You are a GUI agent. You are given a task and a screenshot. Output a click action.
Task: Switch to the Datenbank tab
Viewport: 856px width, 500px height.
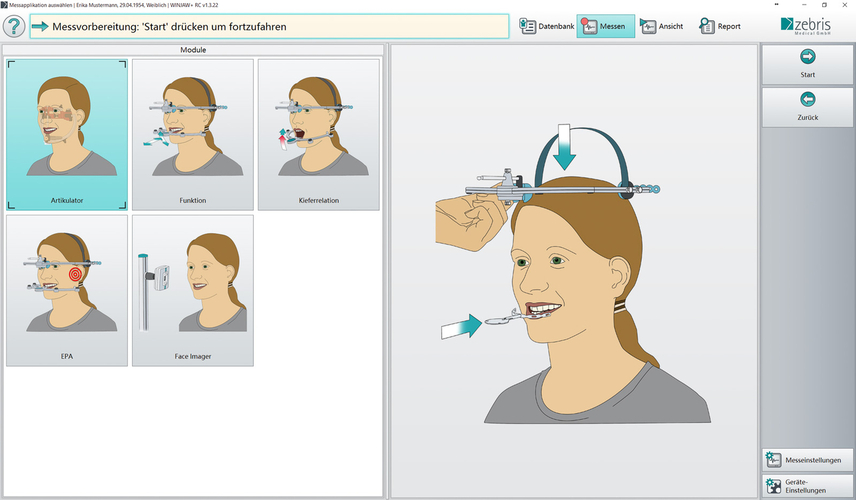[x=547, y=26]
